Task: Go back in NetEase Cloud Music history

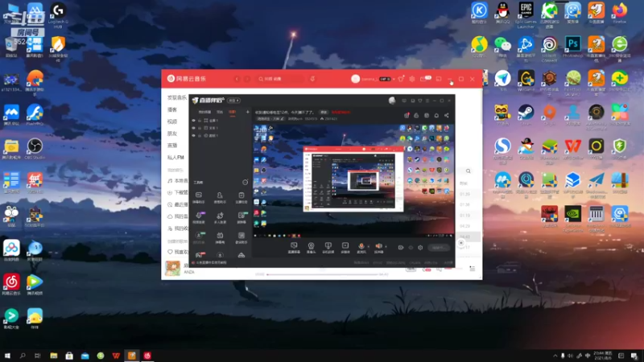Action: (x=237, y=79)
